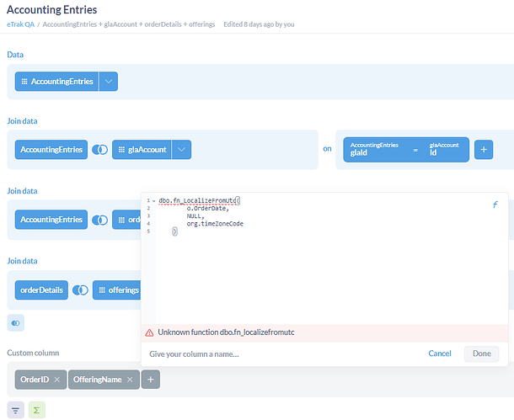Collapse line 1 fold arrow in editor
This screenshot has width=514, height=420.
click(x=153, y=201)
